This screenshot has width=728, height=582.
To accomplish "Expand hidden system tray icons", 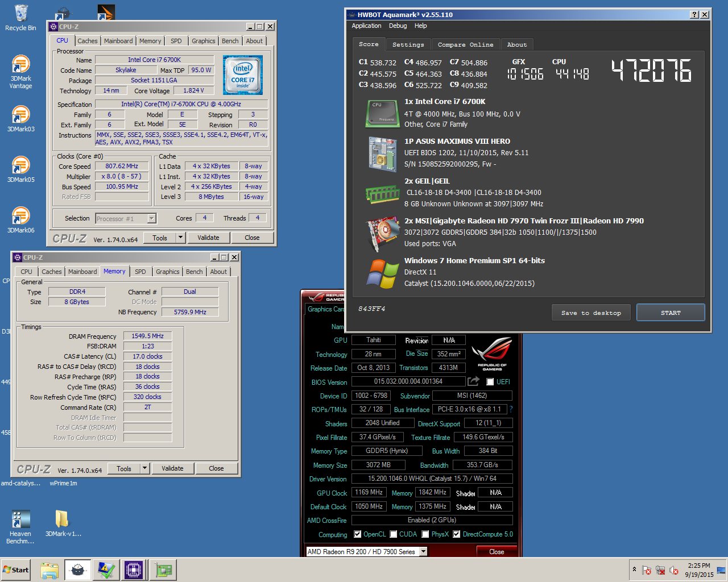I will click(x=634, y=569).
